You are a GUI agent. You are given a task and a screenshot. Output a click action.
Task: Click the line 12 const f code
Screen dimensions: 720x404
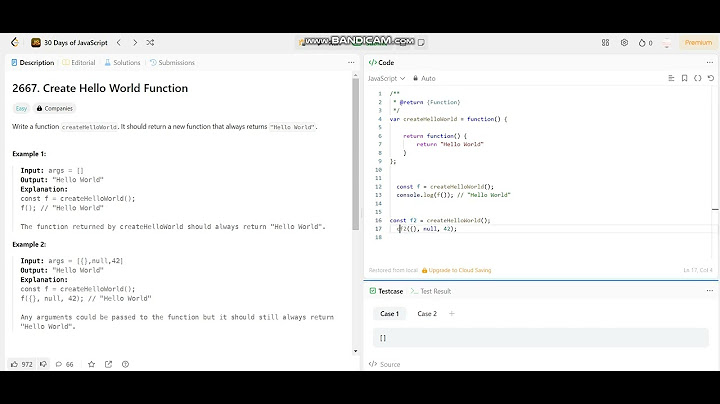click(445, 187)
